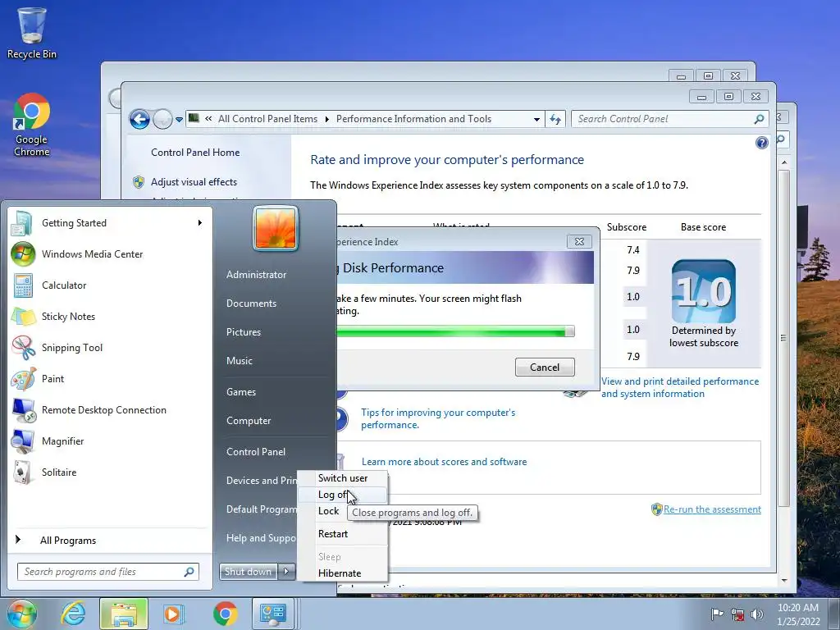
Task: Open Windows Explorer from the taskbar
Action: pos(123,614)
